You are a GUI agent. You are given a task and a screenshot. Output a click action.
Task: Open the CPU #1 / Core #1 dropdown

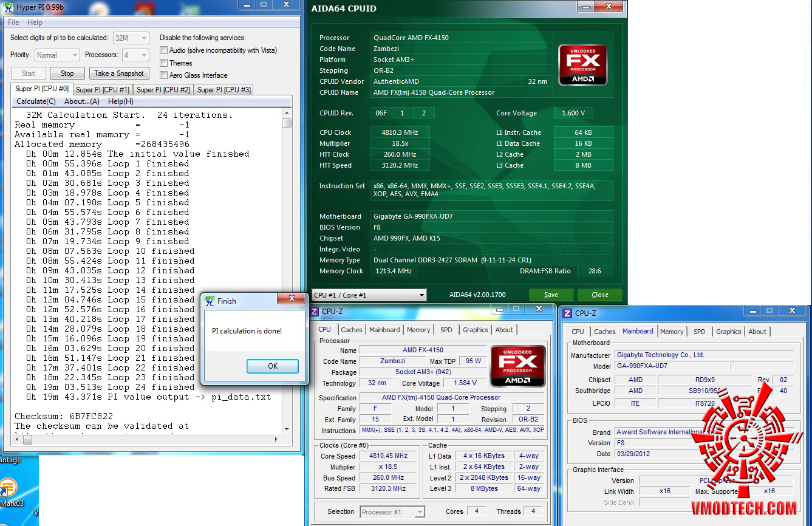point(369,295)
